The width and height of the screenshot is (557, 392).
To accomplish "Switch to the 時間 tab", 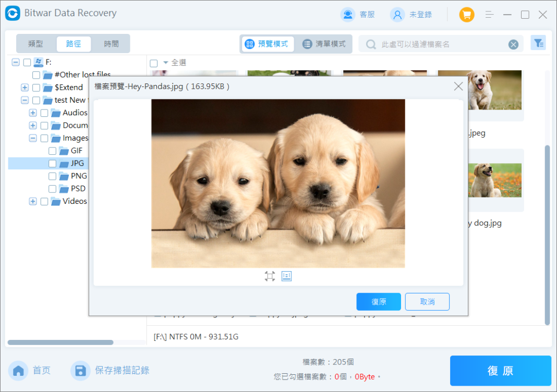I will coord(112,44).
